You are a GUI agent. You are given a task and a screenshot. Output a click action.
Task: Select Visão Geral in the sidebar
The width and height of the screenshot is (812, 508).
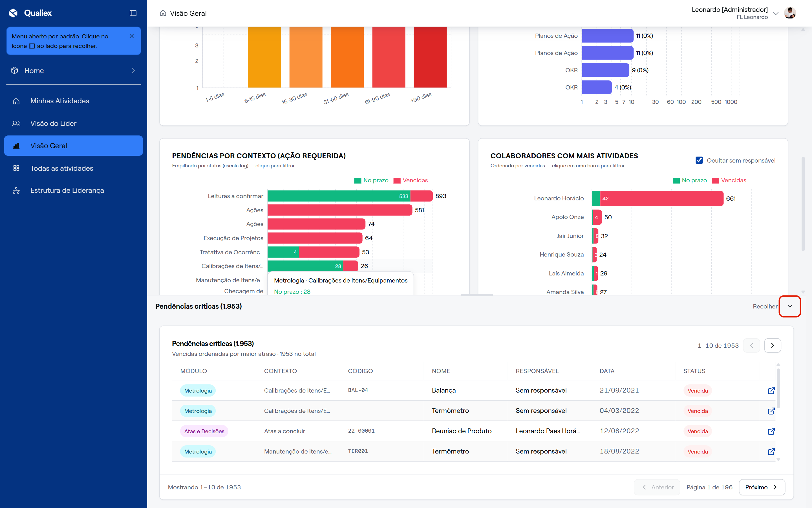tap(74, 145)
